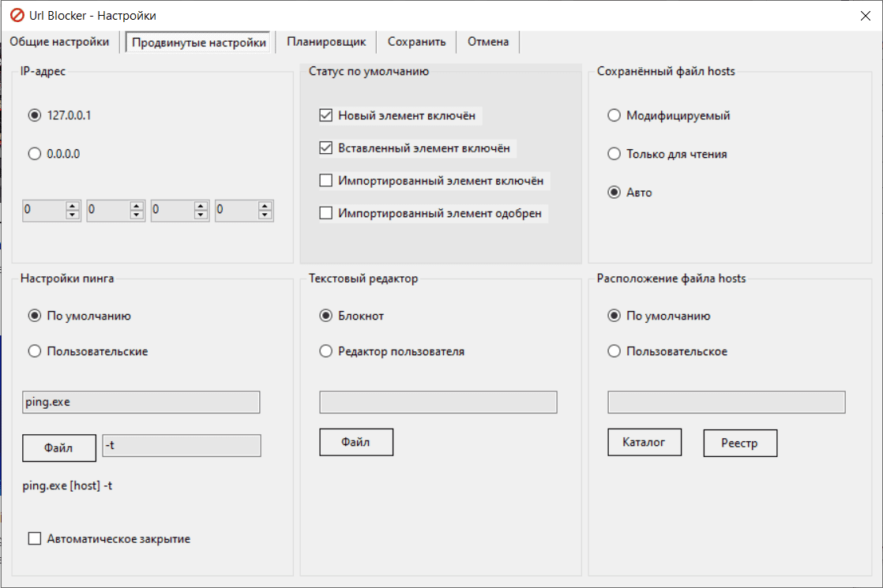The width and height of the screenshot is (883, 588).
Task: Increment the second IP octet value
Action: 137,206
